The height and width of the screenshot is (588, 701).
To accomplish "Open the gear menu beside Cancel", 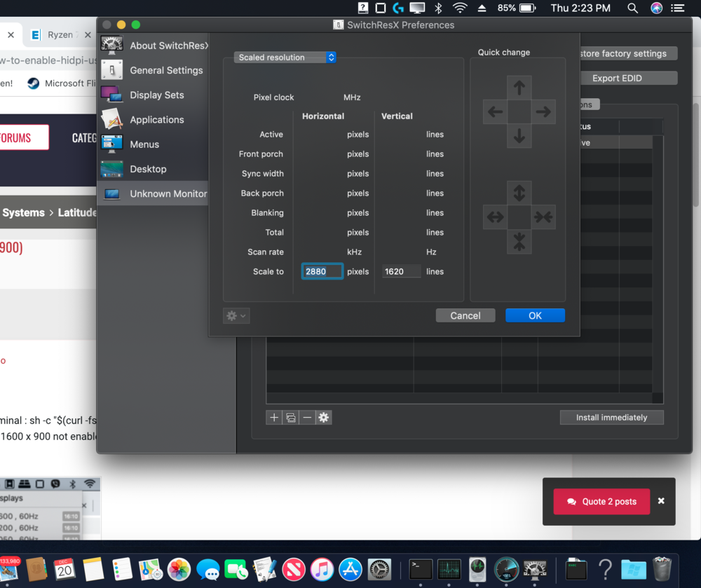I will (x=236, y=316).
